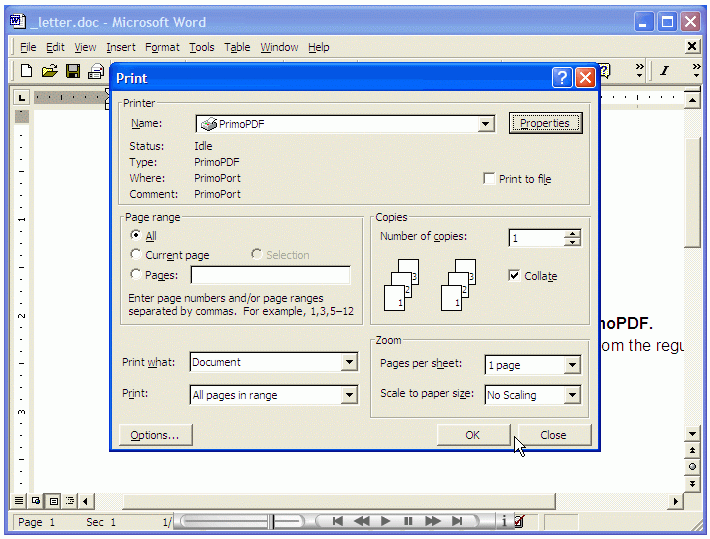710x539 pixels.
Task: Open the Print pages in range dropdown
Action: 349,395
